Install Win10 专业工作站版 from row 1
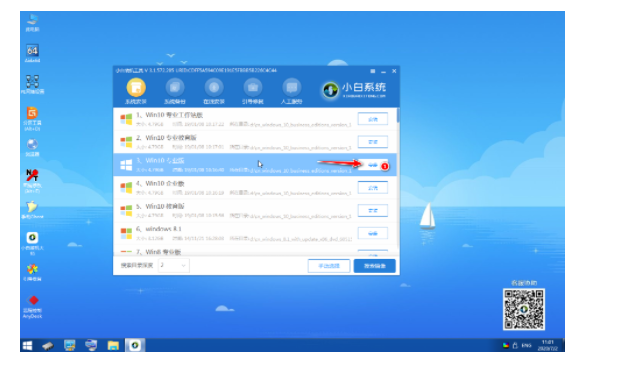This screenshot has width=641, height=374. click(372, 119)
